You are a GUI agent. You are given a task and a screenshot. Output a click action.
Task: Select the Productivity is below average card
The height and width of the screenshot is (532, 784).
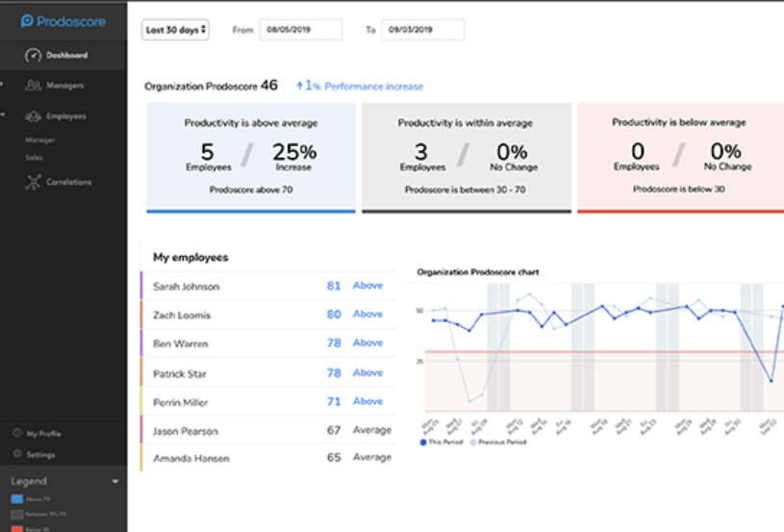pos(680,158)
